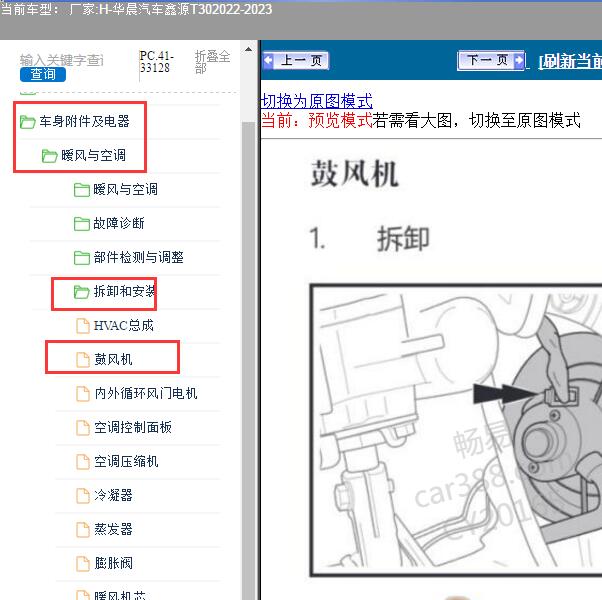
Task: Click left arrow icon on 上一页 button
Action: tap(268, 60)
